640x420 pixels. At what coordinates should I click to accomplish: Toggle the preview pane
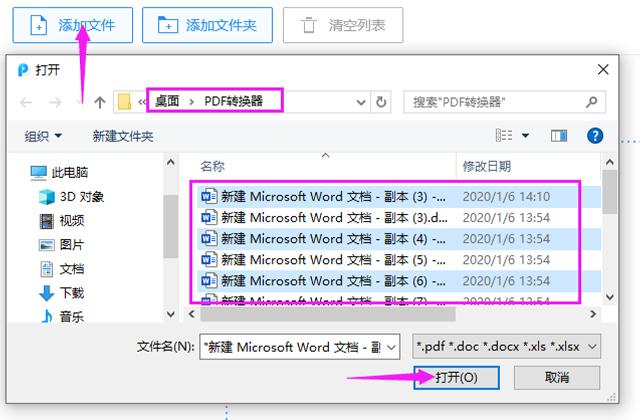[559, 136]
